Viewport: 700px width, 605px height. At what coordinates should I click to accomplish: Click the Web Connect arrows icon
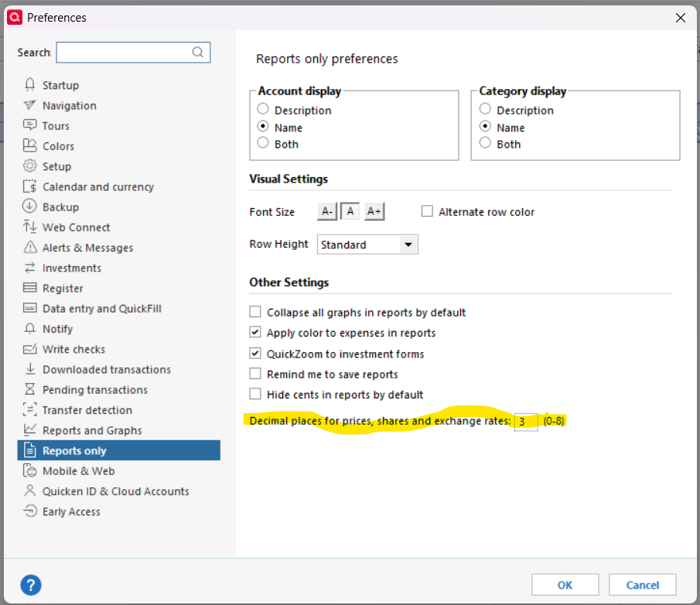(29, 227)
